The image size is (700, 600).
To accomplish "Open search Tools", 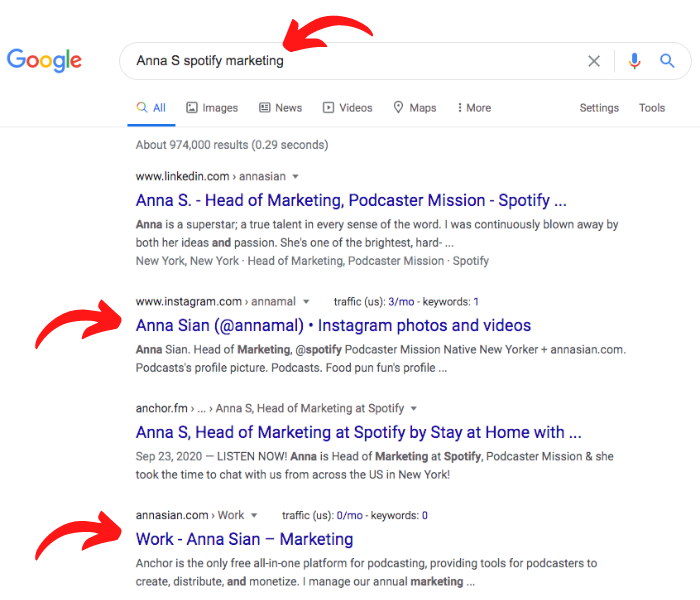I will (652, 108).
